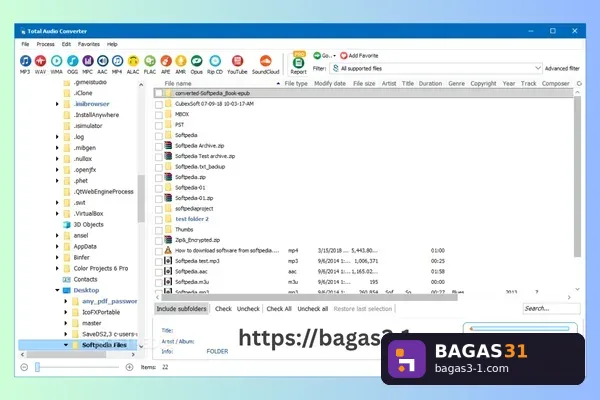Check the box for PST folder
This screenshot has width=600, height=400.
159,125
